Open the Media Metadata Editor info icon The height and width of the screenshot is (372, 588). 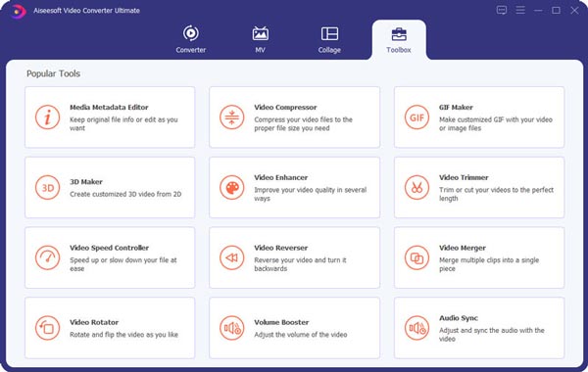tap(47, 117)
